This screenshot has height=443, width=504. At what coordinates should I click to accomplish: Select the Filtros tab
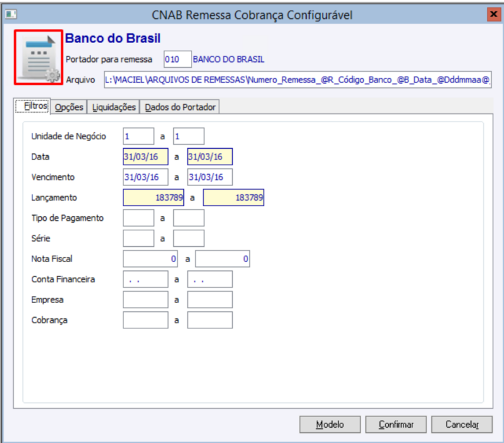click(33, 106)
